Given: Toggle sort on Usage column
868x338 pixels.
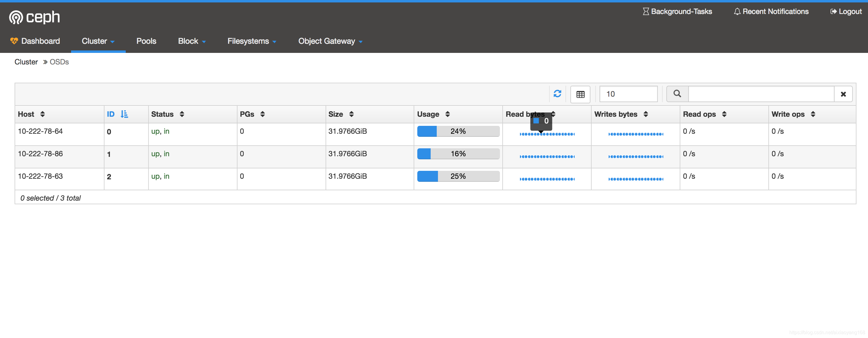Looking at the screenshot, I should [x=447, y=114].
